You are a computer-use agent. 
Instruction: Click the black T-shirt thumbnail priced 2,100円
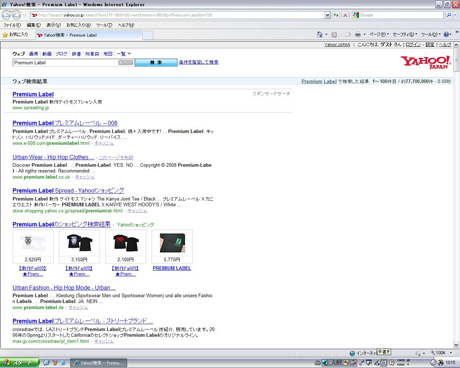tap(126, 243)
